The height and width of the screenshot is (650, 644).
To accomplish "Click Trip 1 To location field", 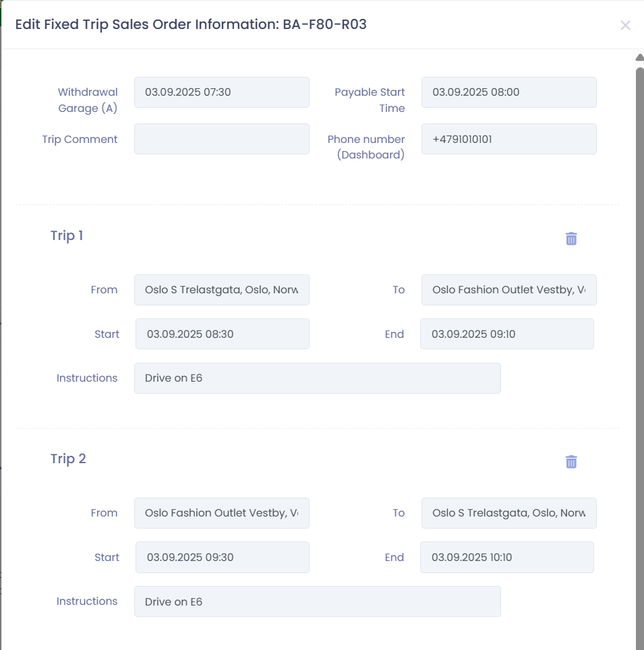I will [508, 290].
